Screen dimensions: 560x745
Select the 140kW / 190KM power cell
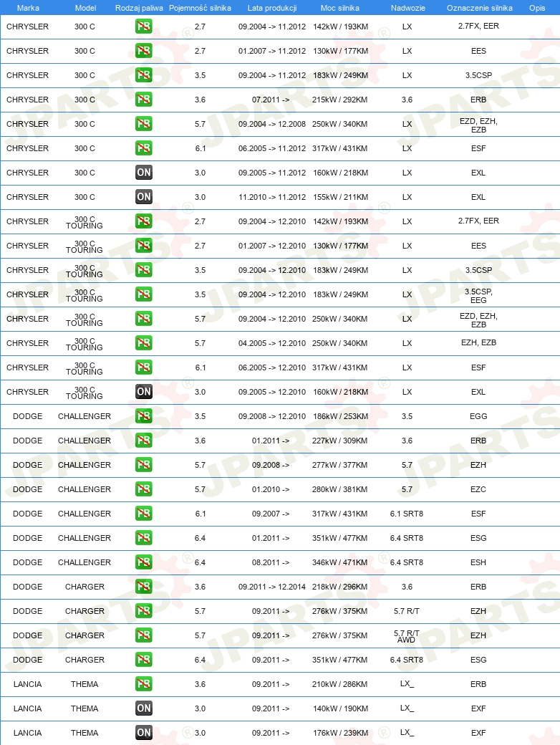340,708
